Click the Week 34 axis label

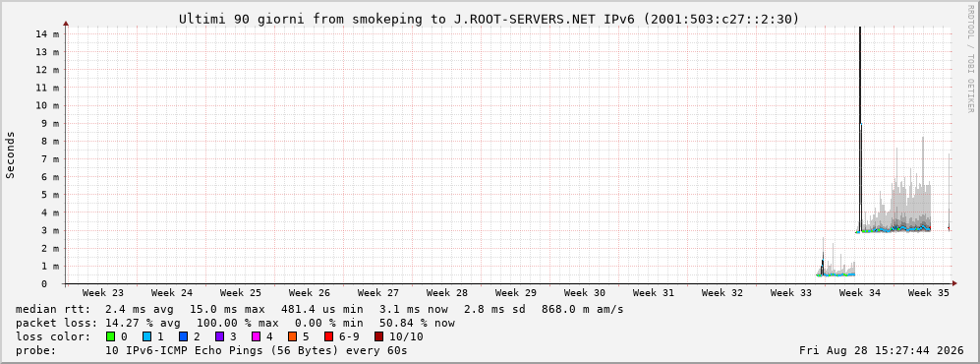pyautogui.click(x=859, y=293)
